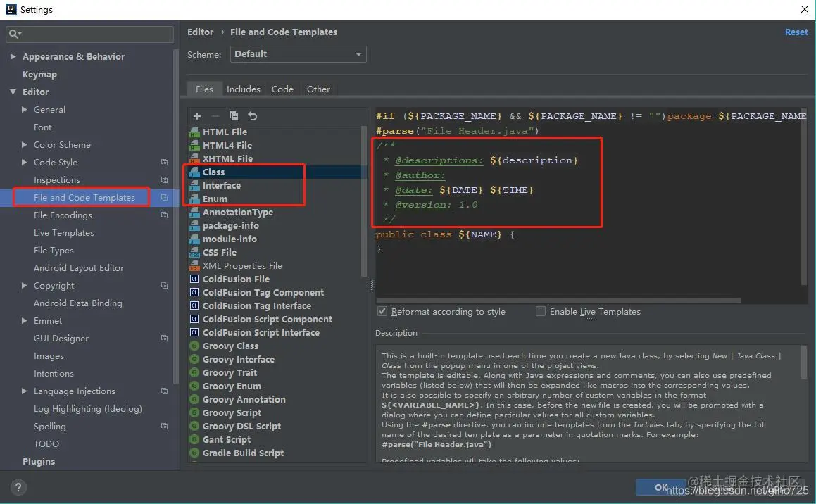Select package-info template
This screenshot has height=504, width=816.
point(230,226)
